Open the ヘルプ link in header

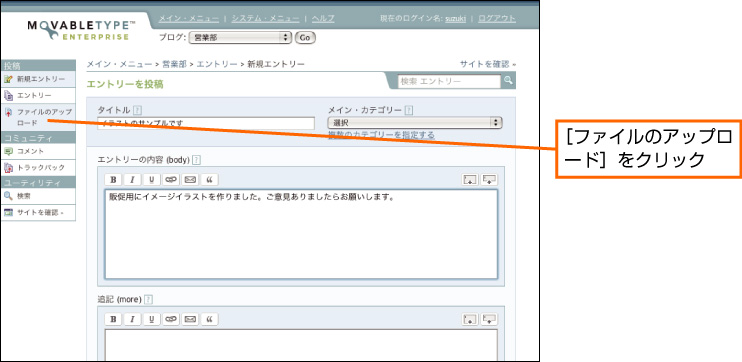tap(323, 18)
